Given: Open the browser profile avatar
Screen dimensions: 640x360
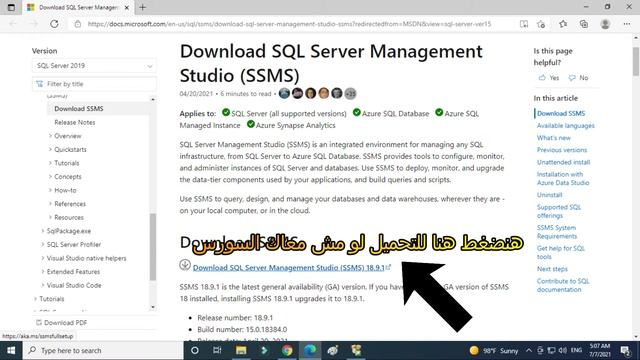Looking at the screenshot, I should coord(605,24).
